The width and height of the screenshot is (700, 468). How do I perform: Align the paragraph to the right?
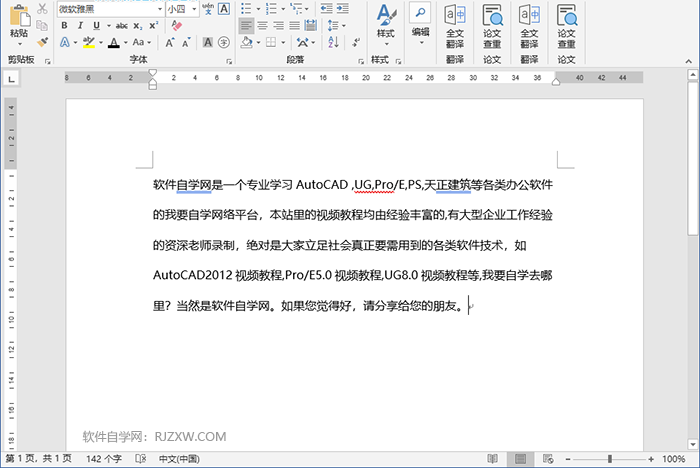pyautogui.click(x=279, y=25)
